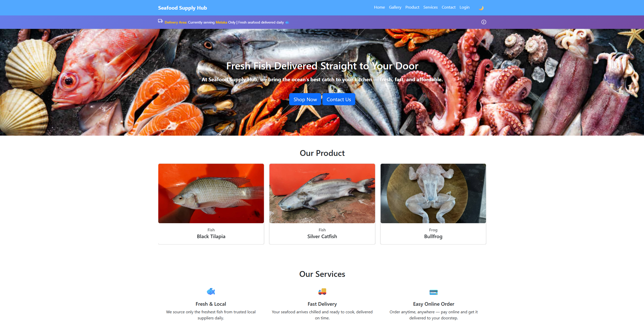Click the Contact Us hero button
Screen dimensions: 644x330
(x=339, y=99)
